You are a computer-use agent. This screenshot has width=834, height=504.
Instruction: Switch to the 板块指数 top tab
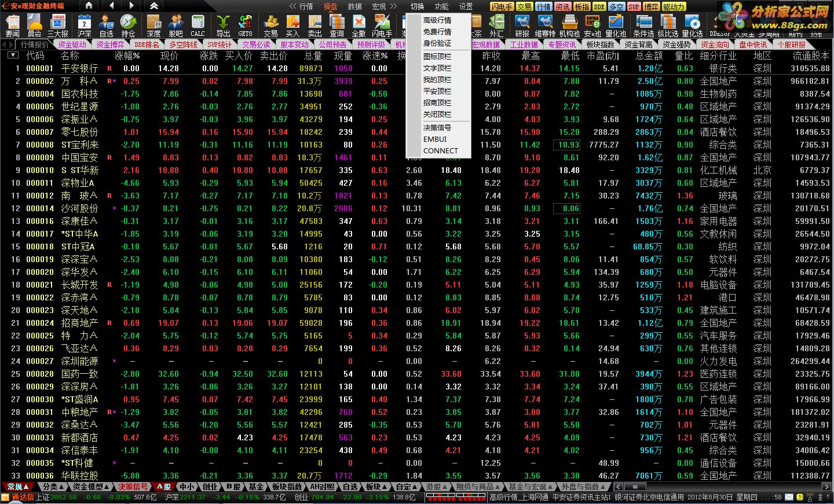[x=600, y=45]
